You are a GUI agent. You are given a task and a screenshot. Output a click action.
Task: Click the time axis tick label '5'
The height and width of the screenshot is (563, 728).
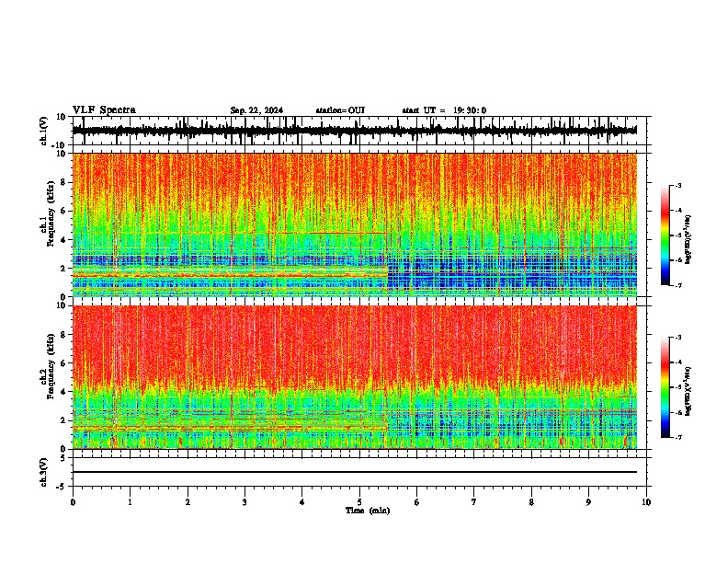[x=359, y=502]
